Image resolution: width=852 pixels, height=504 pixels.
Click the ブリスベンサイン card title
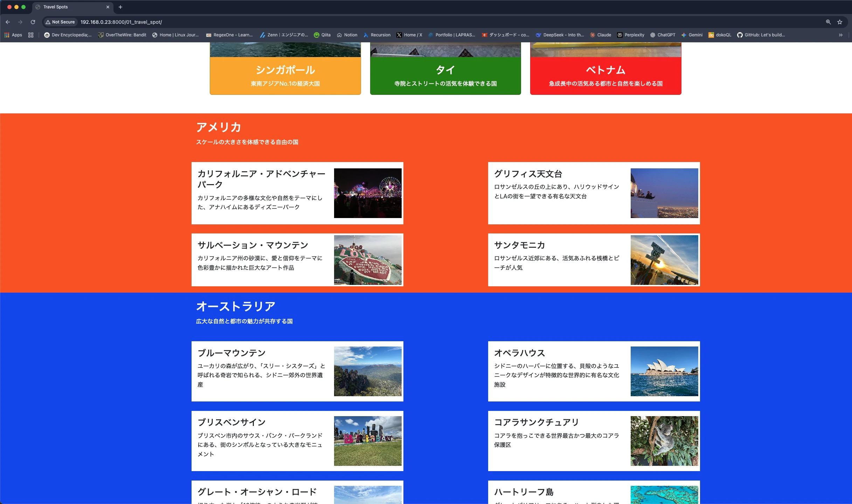click(231, 422)
